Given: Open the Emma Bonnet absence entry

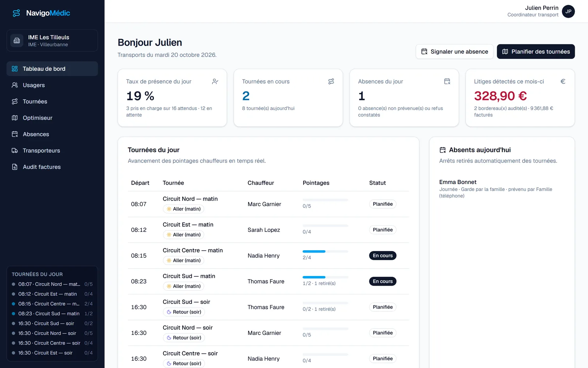Looking at the screenshot, I should (x=502, y=189).
